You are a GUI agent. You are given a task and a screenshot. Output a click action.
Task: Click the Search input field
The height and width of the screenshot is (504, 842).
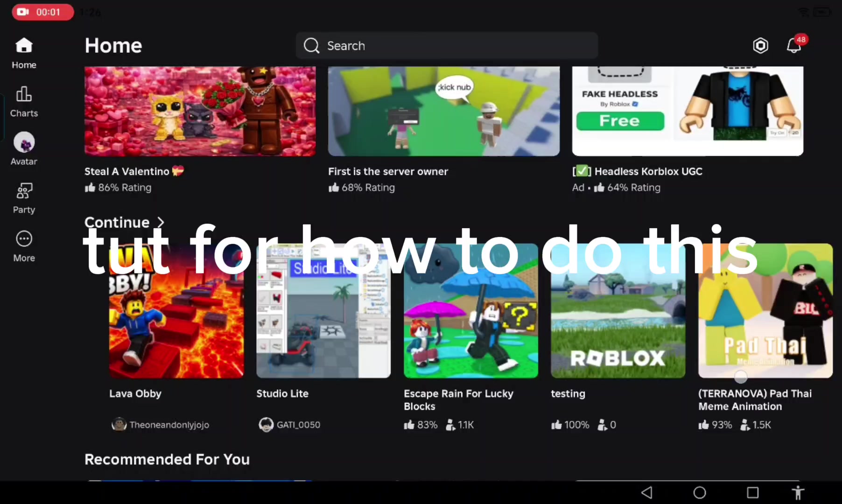coord(447,46)
